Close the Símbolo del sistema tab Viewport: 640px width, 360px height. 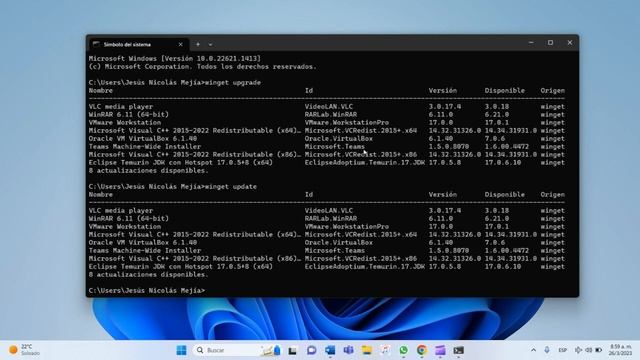pyautogui.click(x=180, y=44)
